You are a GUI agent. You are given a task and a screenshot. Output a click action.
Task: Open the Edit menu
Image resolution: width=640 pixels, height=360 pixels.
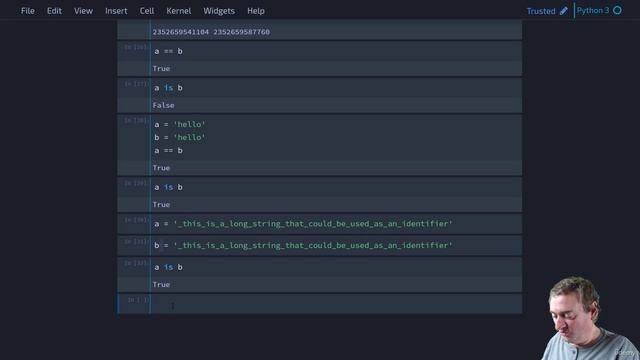pyautogui.click(x=54, y=11)
